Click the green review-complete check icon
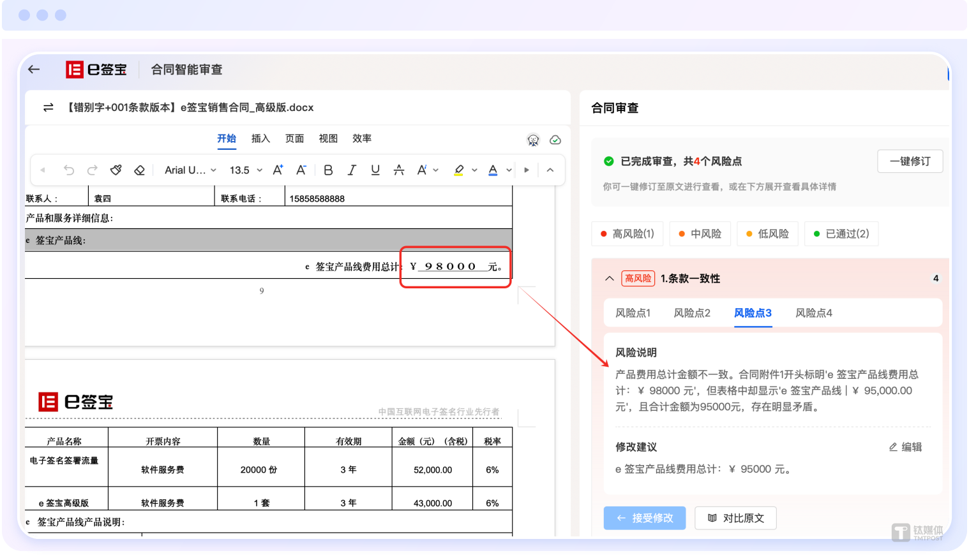 [609, 161]
